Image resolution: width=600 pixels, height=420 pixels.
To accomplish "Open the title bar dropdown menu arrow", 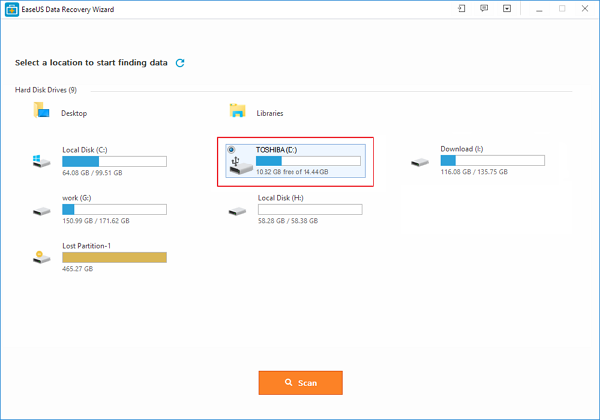I will pyautogui.click(x=507, y=9).
